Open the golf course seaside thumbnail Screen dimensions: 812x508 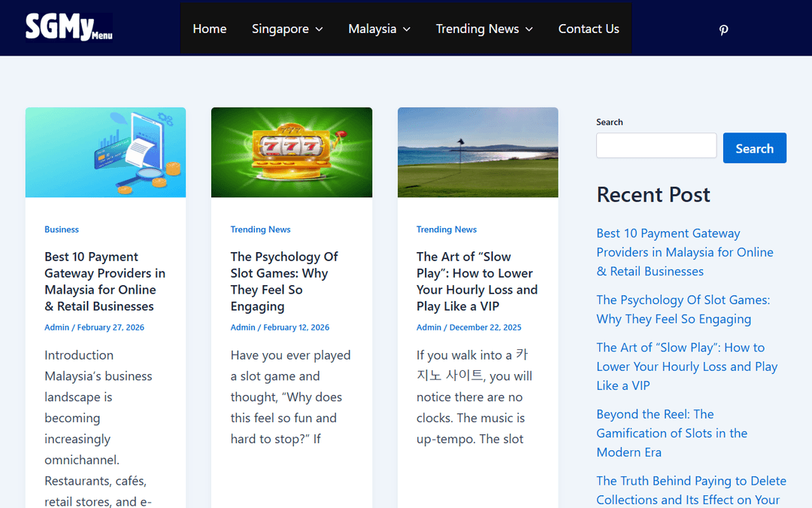click(x=477, y=152)
